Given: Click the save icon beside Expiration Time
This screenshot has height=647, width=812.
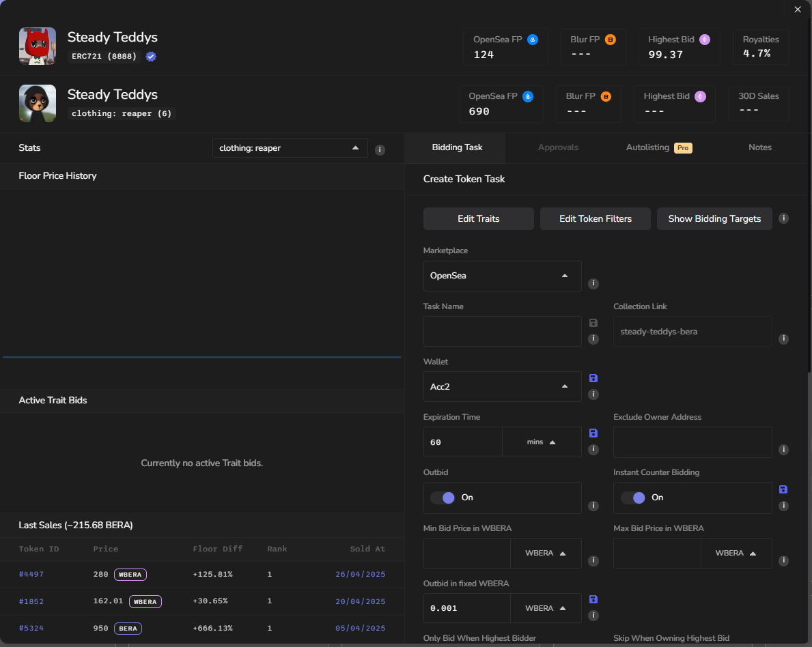Looking at the screenshot, I should (x=593, y=433).
